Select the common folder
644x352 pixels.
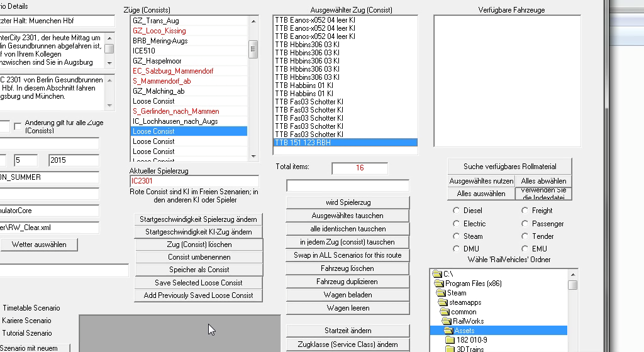(x=458, y=312)
